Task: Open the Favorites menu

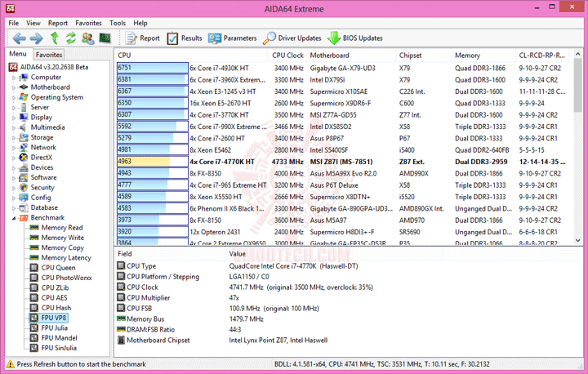Action: coord(88,23)
